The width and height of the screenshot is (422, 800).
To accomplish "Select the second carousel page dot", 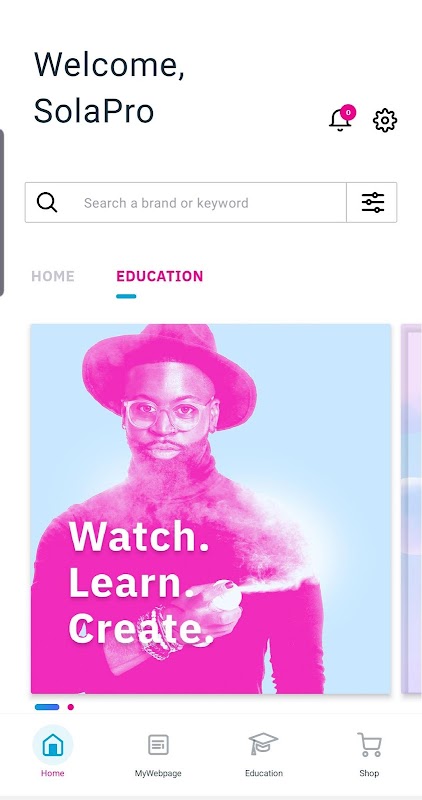I will pyautogui.click(x=71, y=707).
